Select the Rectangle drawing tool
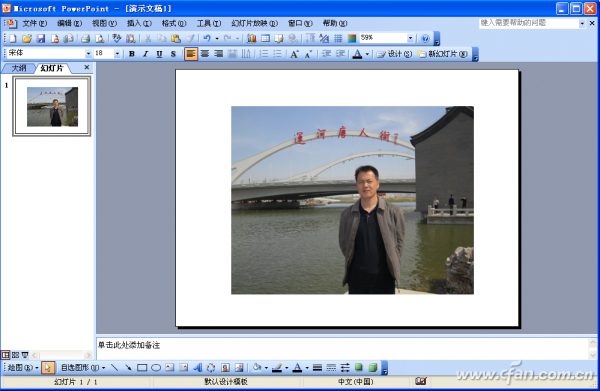This screenshot has width=600, height=391. pyautogui.click(x=142, y=368)
